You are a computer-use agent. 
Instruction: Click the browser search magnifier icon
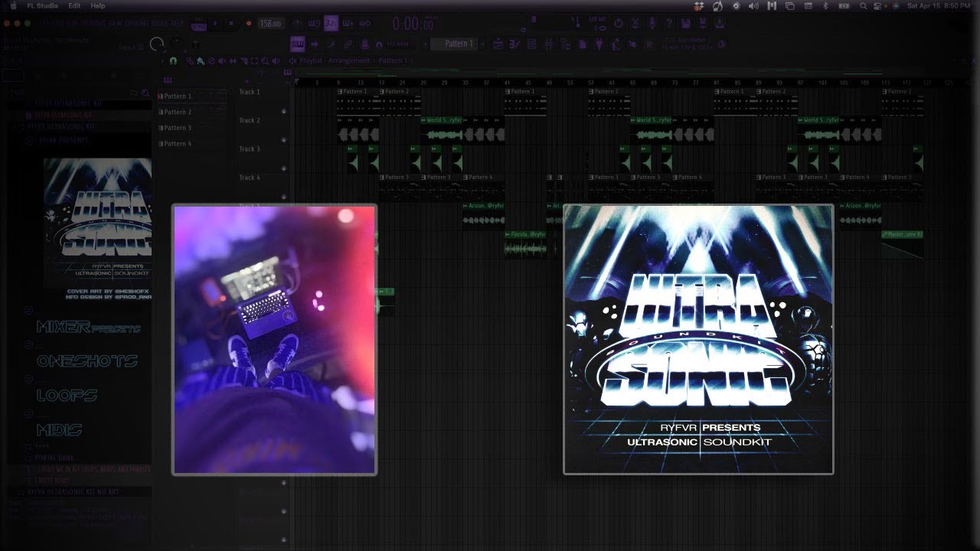[x=145, y=93]
